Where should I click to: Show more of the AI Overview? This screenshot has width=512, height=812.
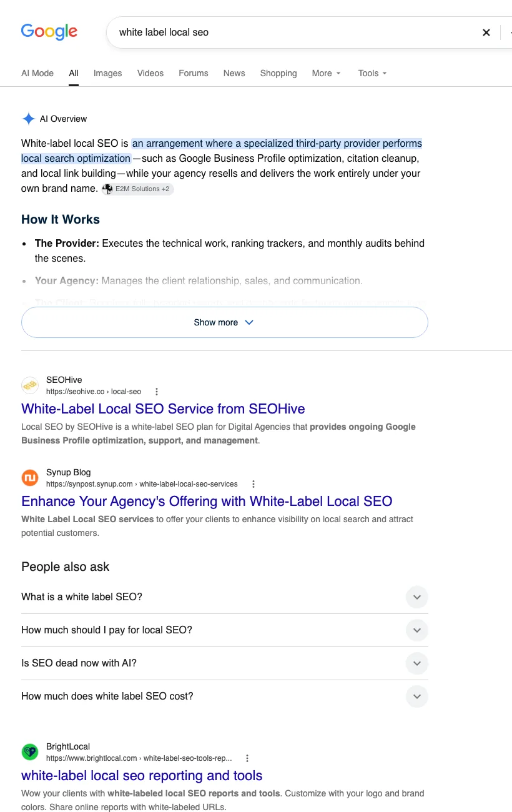coord(225,322)
